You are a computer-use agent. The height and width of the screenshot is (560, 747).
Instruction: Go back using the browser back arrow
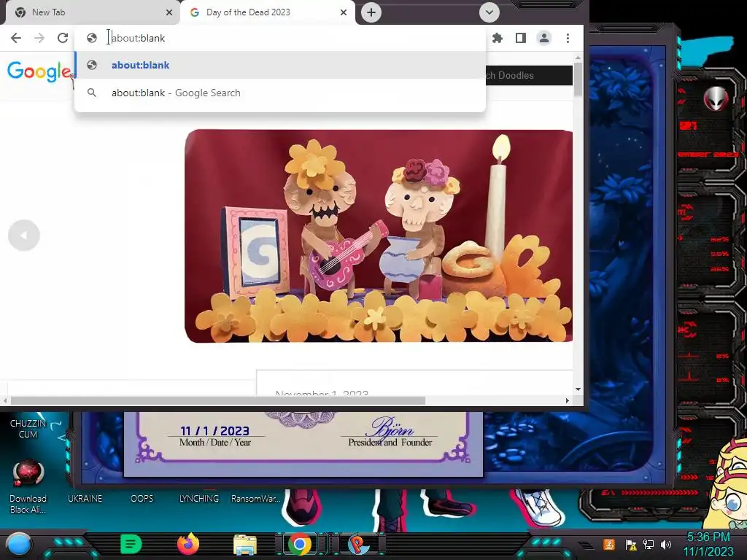[x=16, y=38]
